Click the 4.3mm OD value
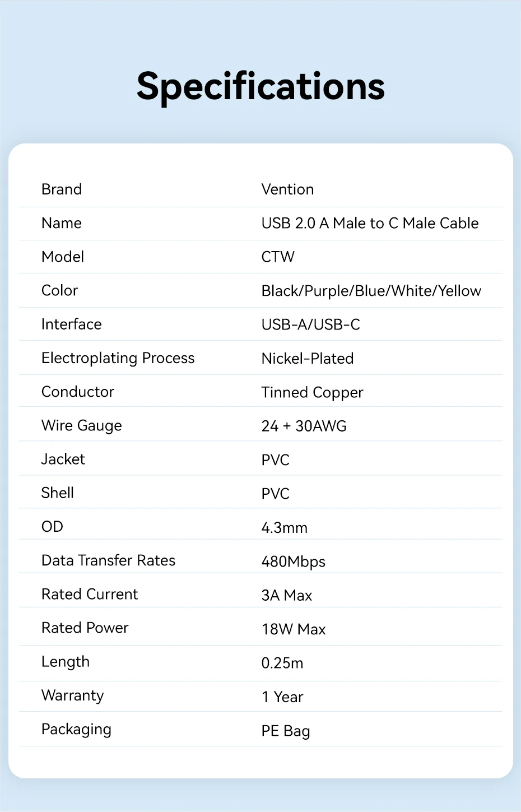Viewport: 521px width, 812px height. click(284, 528)
